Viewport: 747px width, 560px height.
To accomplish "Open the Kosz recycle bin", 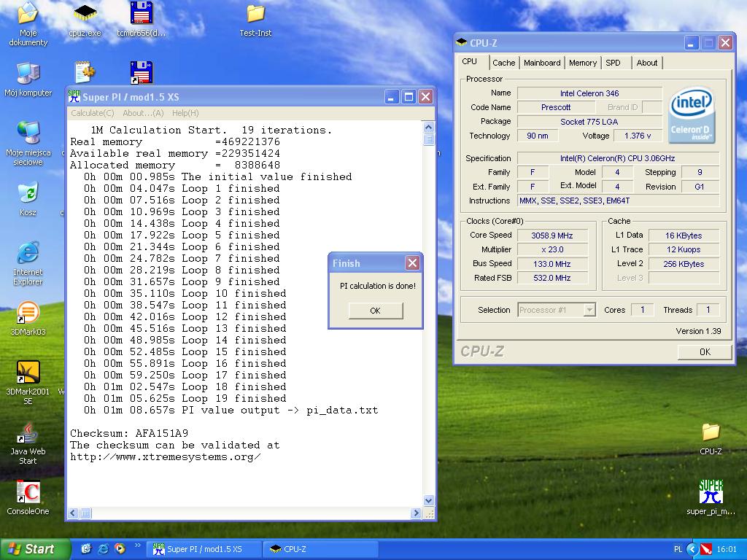I will (x=28, y=198).
